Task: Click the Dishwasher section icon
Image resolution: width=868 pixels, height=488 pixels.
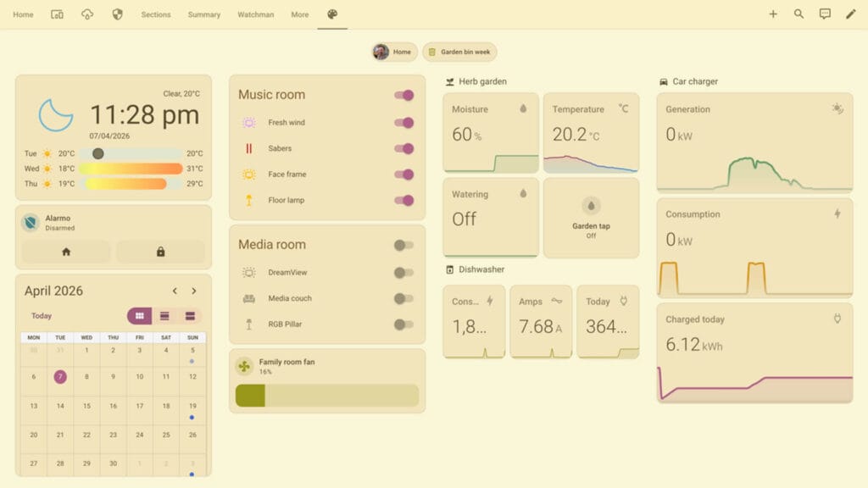Action: [449, 269]
